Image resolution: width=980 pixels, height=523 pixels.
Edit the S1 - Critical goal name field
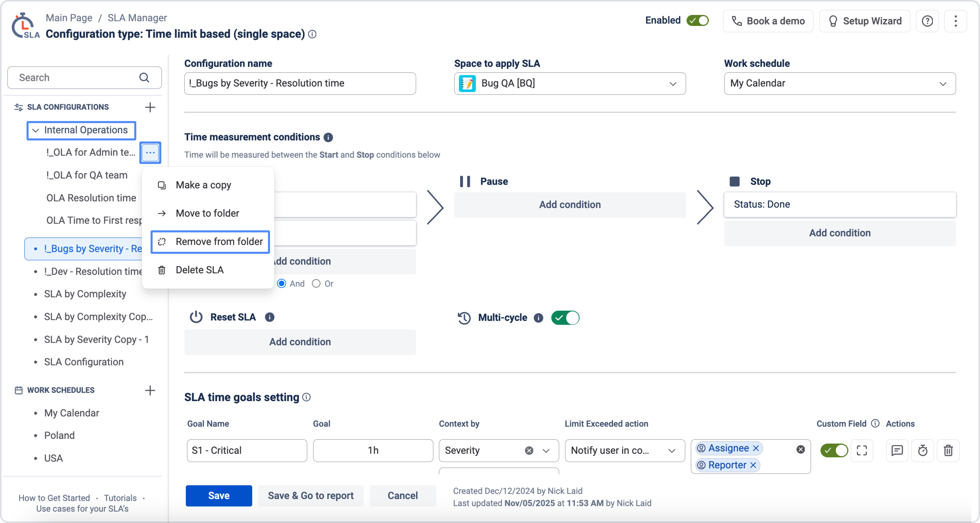tap(247, 451)
